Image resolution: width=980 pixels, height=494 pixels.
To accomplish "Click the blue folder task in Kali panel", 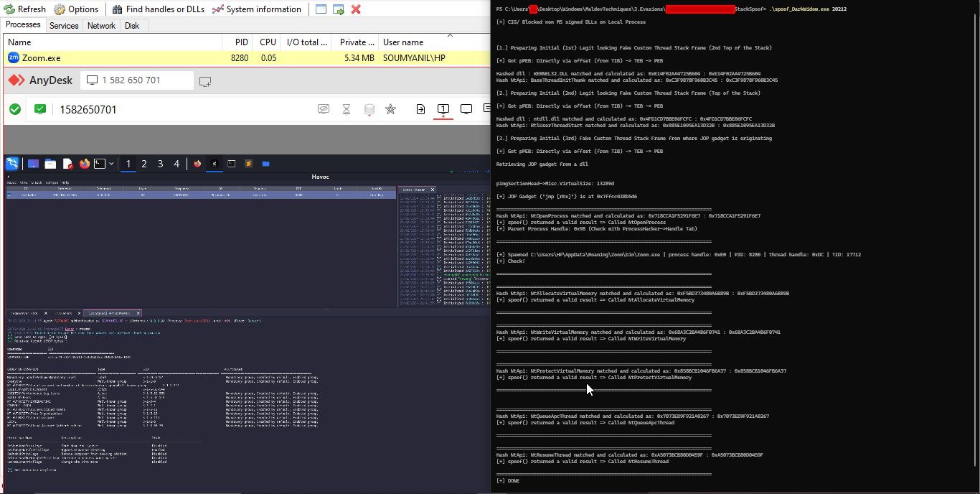I will tap(265, 164).
